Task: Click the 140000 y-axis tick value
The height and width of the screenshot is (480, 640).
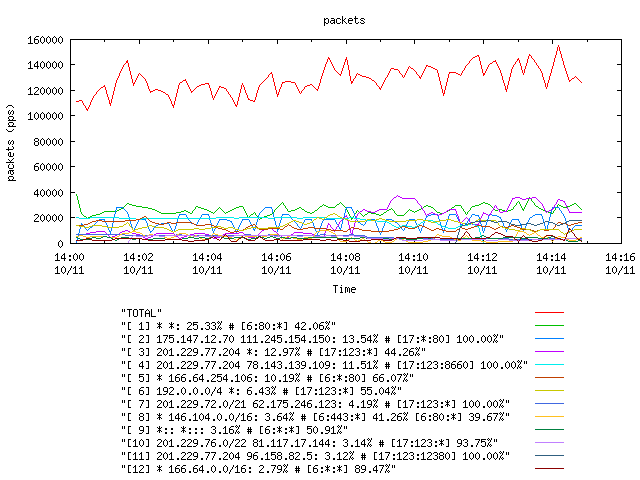Action: point(45,65)
